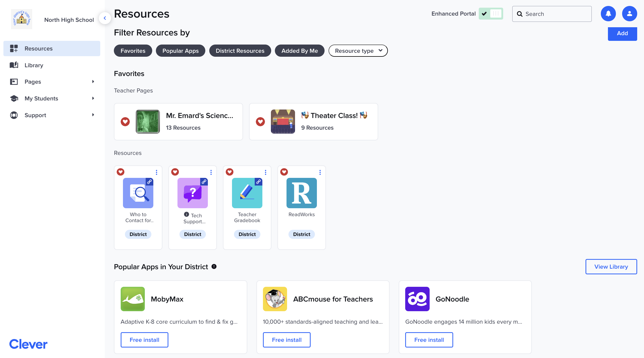Viewport: 644px width, 358px height.
Task: Open the ReadWorks resource tile
Action: [302, 193]
